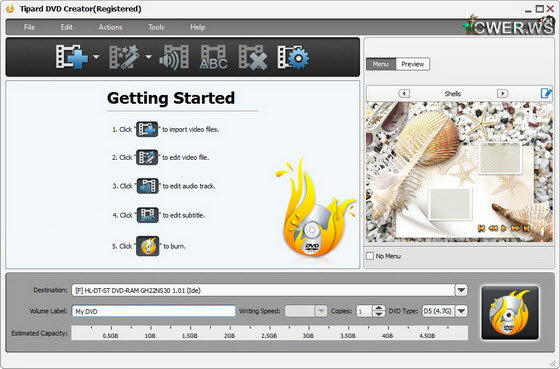Click the Edit Video magic wand icon
The width and height of the screenshot is (560, 369).
point(124,56)
